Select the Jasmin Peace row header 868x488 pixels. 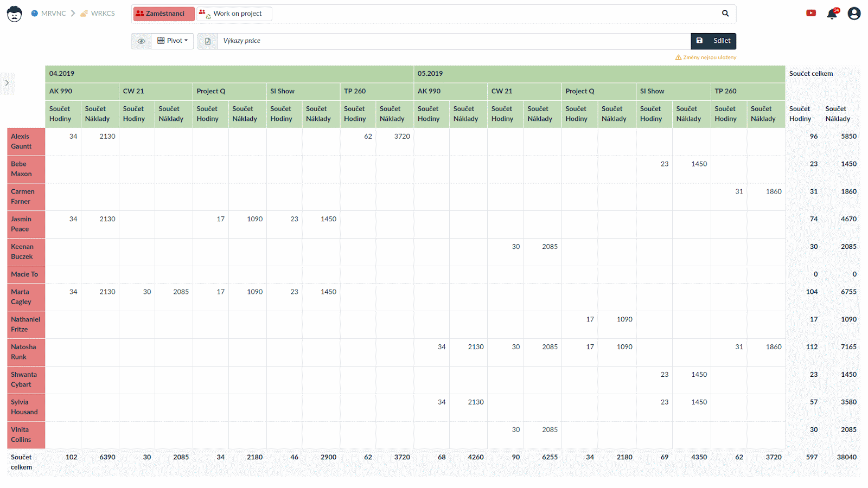[26, 224]
